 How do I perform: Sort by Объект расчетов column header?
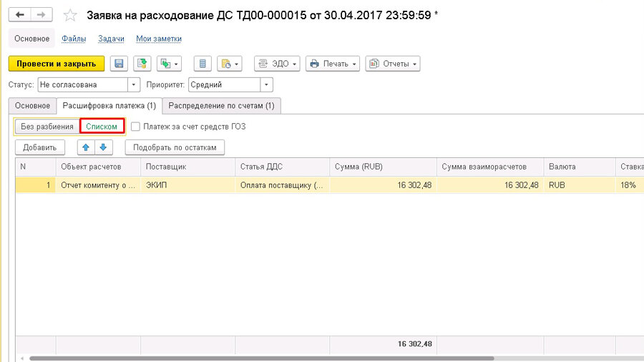pos(98,167)
